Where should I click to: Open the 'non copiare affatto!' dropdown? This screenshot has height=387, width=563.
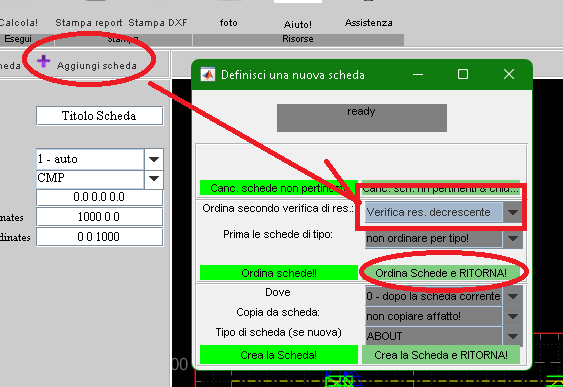tap(444, 316)
